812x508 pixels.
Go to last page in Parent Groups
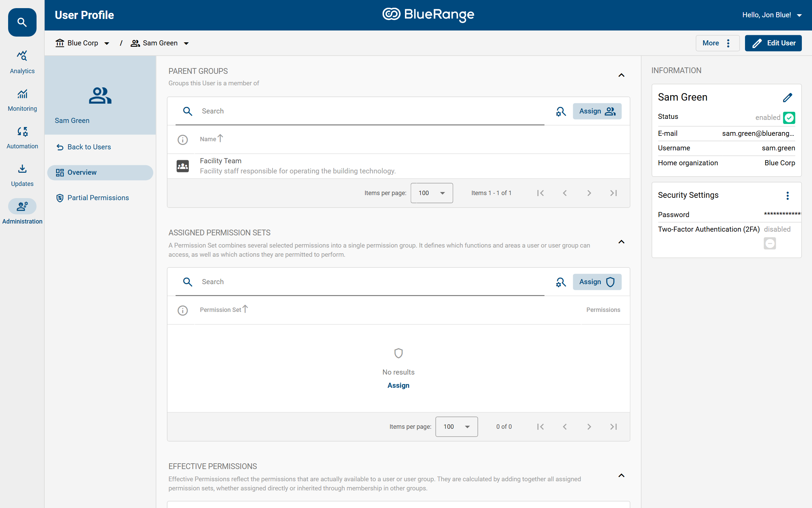613,193
